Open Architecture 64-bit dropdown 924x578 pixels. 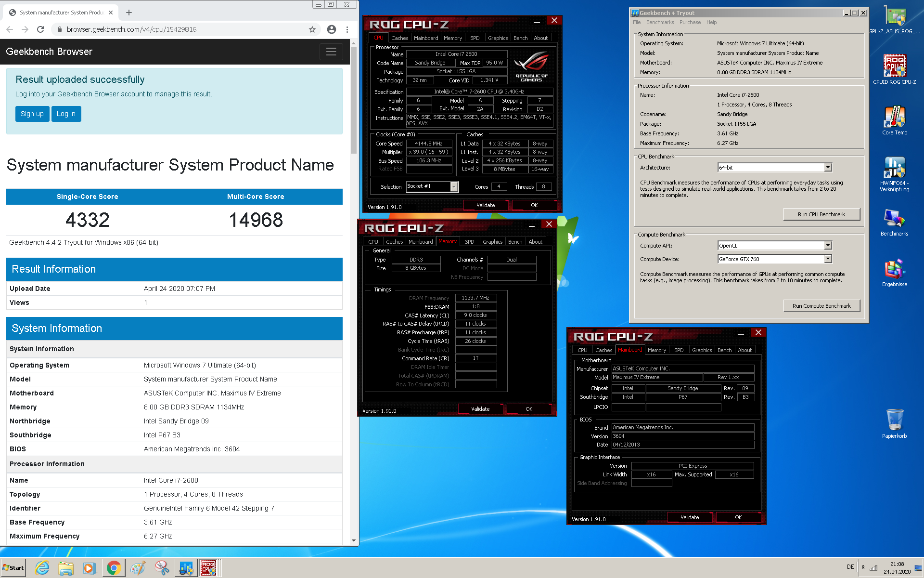tap(828, 168)
